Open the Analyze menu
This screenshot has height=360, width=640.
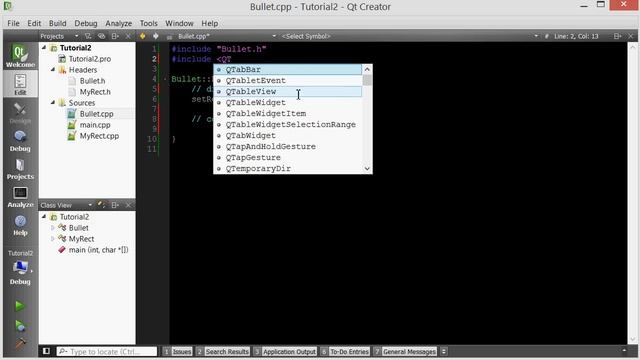tap(118, 23)
